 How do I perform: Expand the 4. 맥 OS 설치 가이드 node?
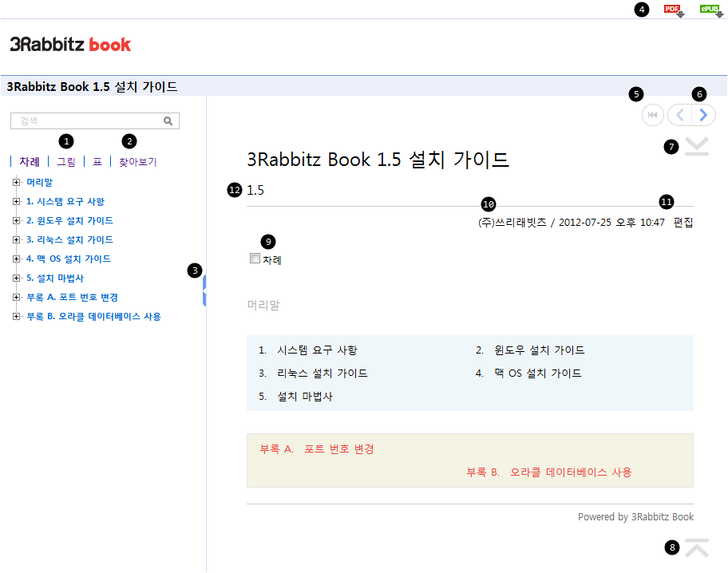click(x=16, y=259)
